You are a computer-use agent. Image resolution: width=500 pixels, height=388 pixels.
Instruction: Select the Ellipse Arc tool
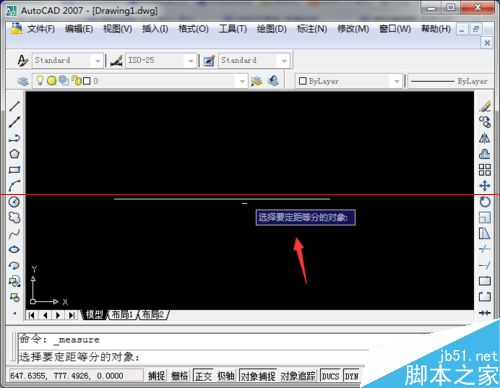click(x=14, y=265)
